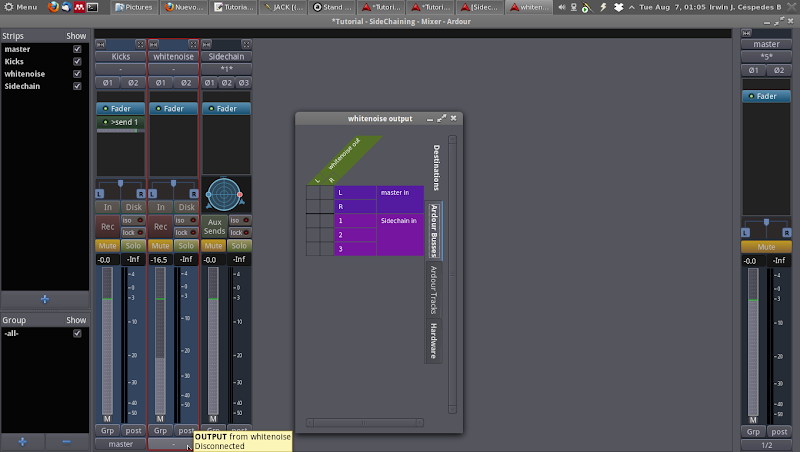
Task: Open the panel Menu
Action: [21, 7]
